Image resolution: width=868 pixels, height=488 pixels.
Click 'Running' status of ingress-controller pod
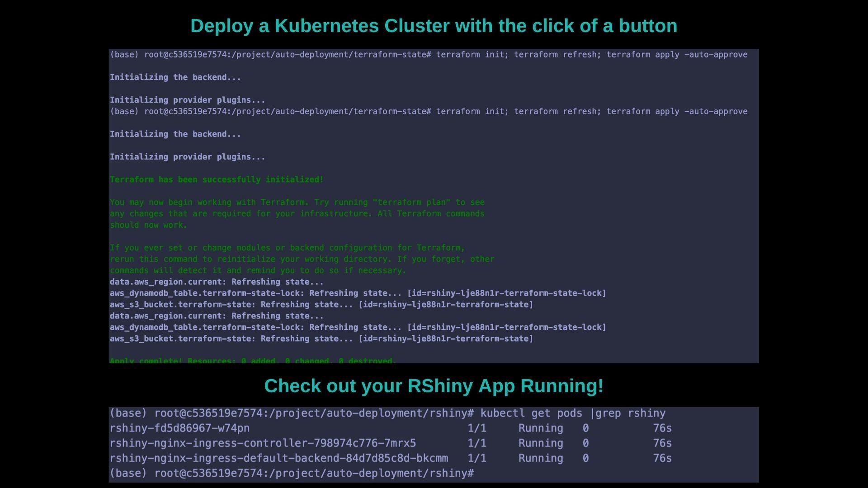pos(541,443)
